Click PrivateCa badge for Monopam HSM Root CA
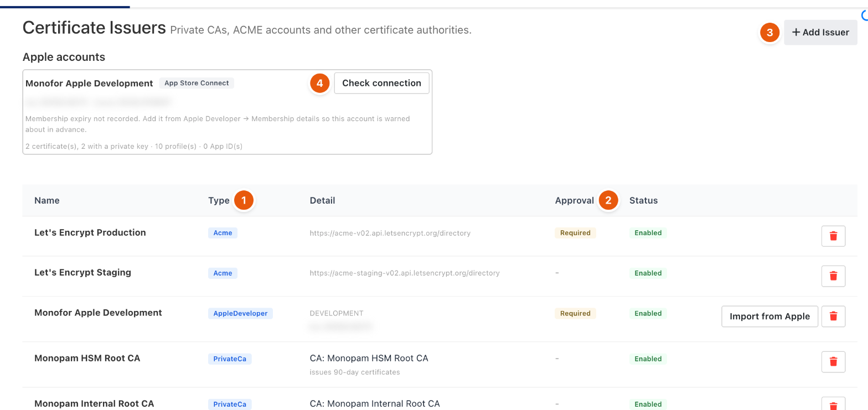This screenshot has width=868, height=410. (230, 359)
